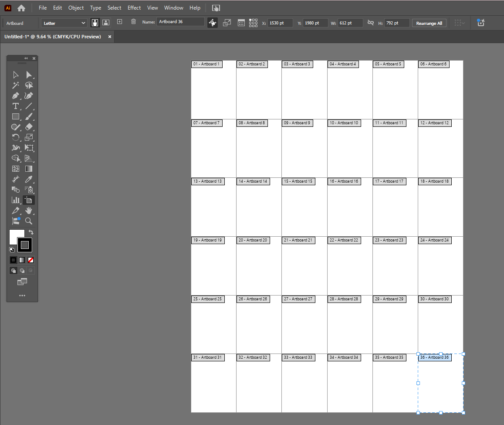504x425 pixels.
Task: Select the Rectangle tool
Action: pyautogui.click(x=15, y=116)
